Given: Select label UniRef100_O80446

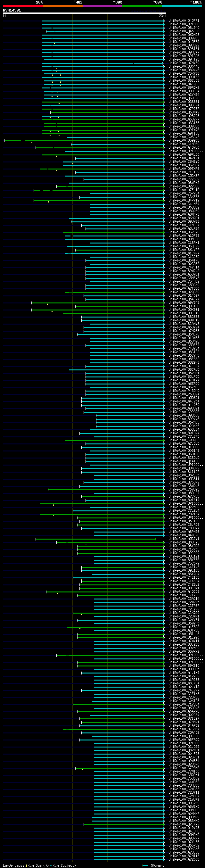Looking at the screenshot, I should click(184, 66).
